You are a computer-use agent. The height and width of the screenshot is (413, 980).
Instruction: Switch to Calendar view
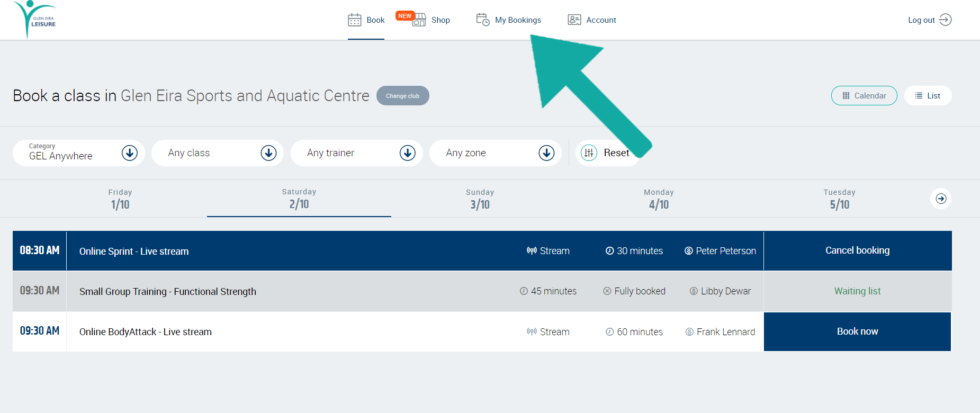pyautogui.click(x=864, y=96)
